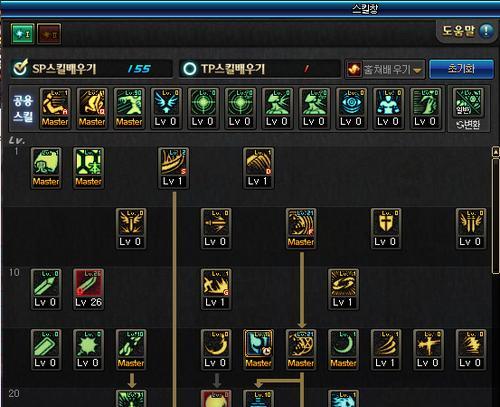500x407 pixels.
Task: Toggle the 일반 변환 skill conversion button
Action: point(468,108)
